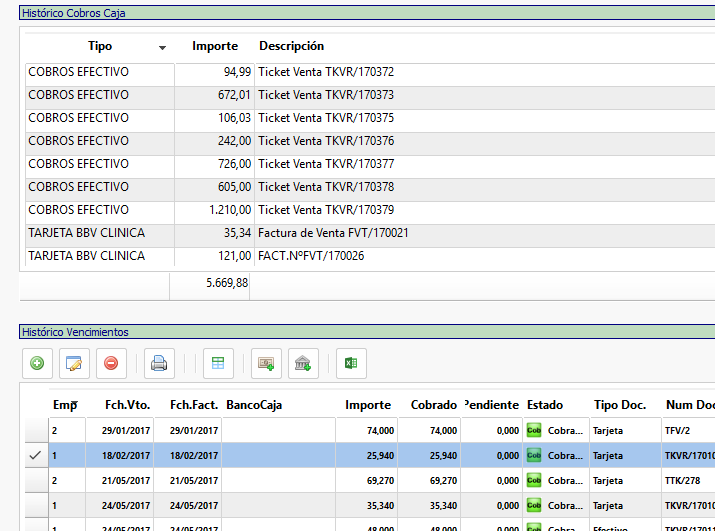Click the red delete record icon
The image size is (715, 531).
coord(111,364)
